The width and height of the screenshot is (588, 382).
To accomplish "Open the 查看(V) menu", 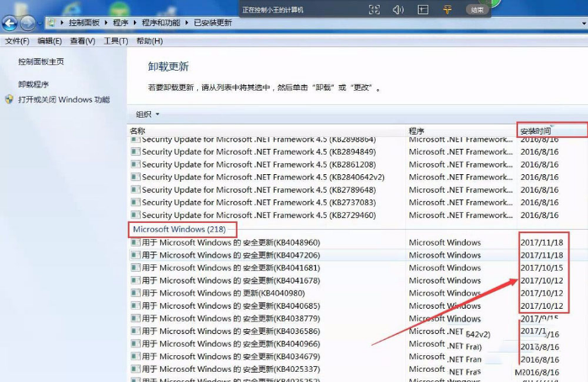I will 83,40.
